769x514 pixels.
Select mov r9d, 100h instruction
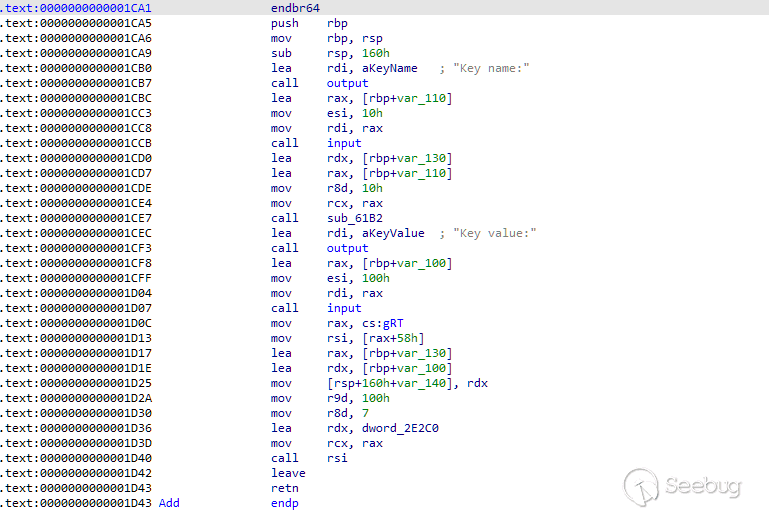[x=330, y=398]
